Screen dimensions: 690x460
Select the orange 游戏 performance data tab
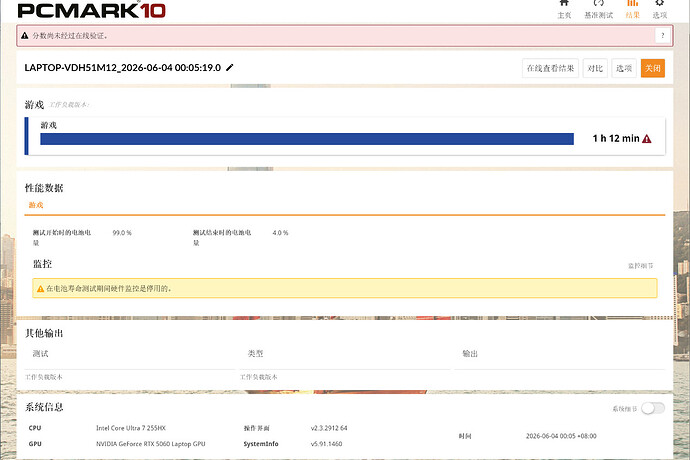coord(36,205)
